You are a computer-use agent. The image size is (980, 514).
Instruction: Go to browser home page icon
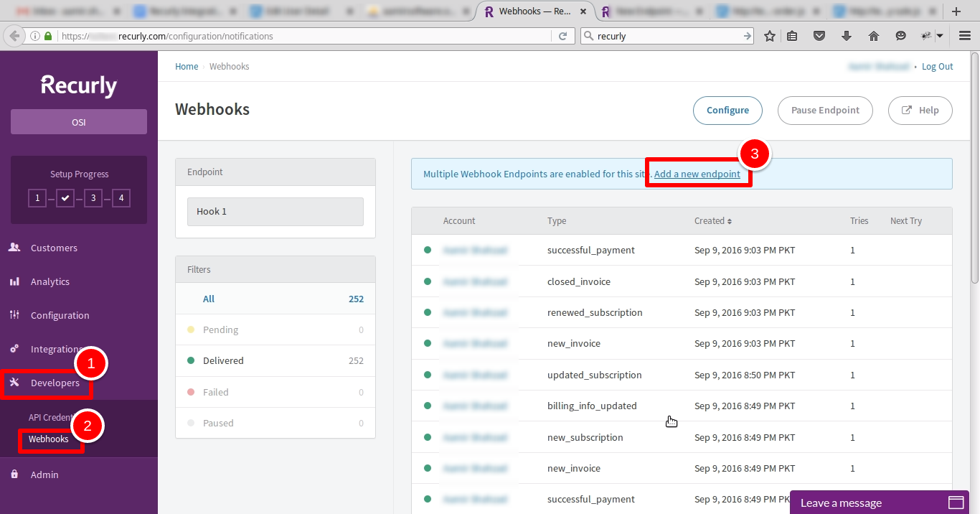874,36
